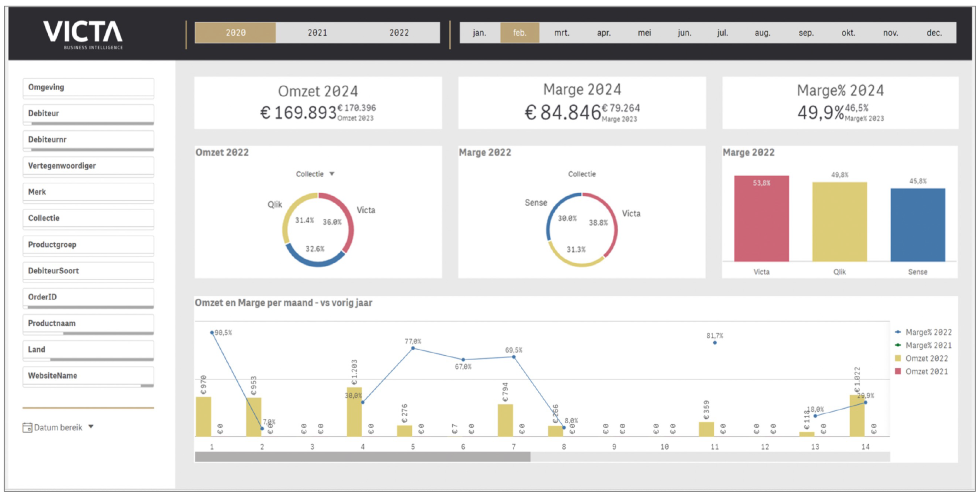
Task: Toggle Omzet 2021 legend entry
Action: click(921, 371)
